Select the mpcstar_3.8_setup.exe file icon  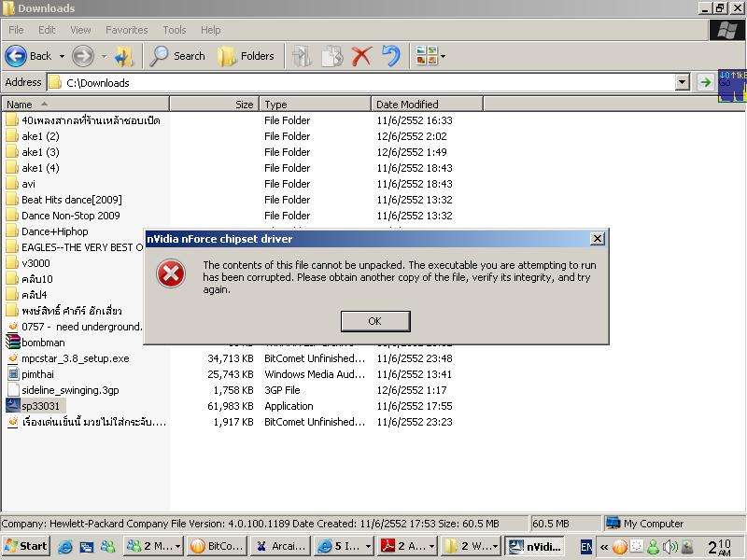tap(13, 357)
